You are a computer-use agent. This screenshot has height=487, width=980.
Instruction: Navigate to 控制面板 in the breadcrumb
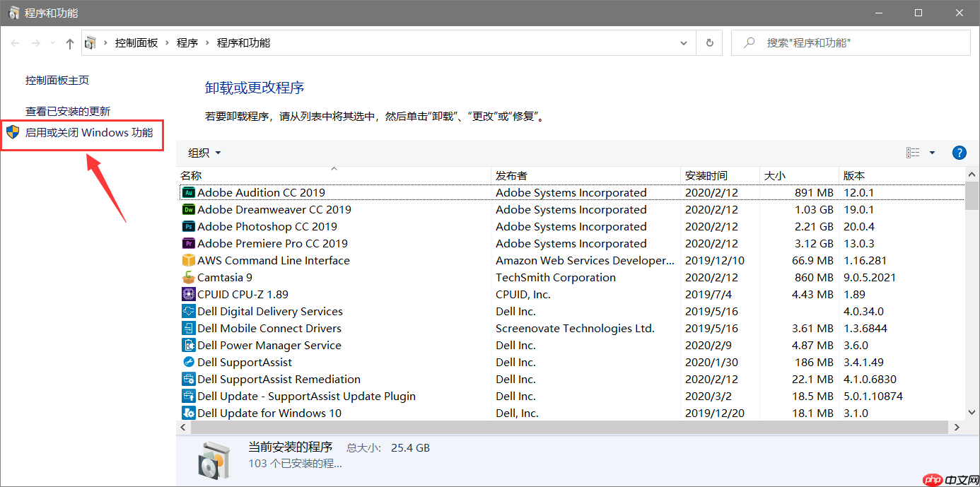136,42
